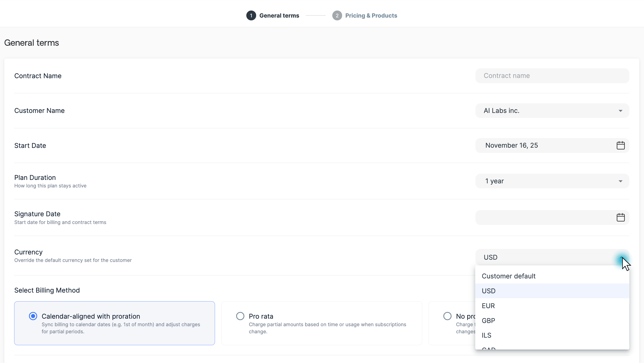Open the Start Date calendar picker icon
This screenshot has height=363, width=644.
click(620, 145)
